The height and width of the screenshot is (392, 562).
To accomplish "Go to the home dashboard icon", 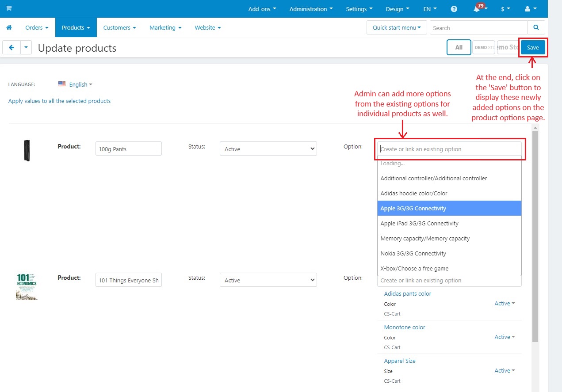I will pyautogui.click(x=9, y=27).
